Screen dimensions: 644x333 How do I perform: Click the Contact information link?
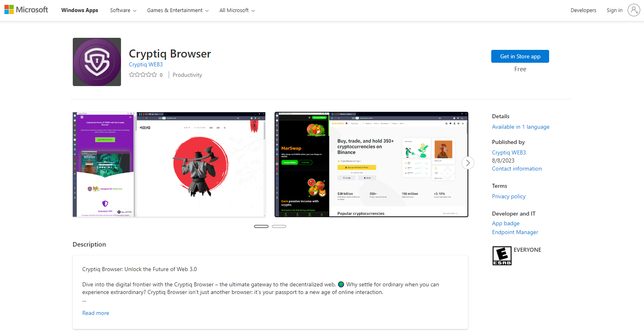click(x=517, y=169)
